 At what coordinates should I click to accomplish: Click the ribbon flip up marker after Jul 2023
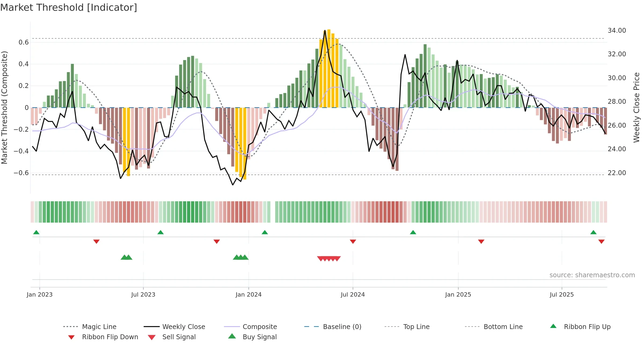[160, 232]
